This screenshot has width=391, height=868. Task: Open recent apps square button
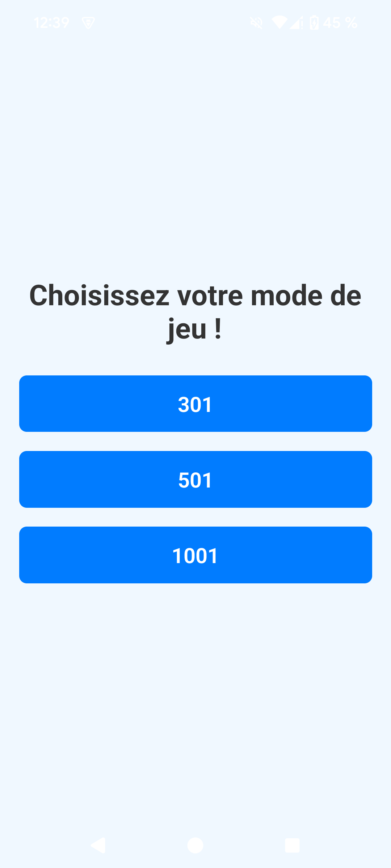[x=293, y=845]
